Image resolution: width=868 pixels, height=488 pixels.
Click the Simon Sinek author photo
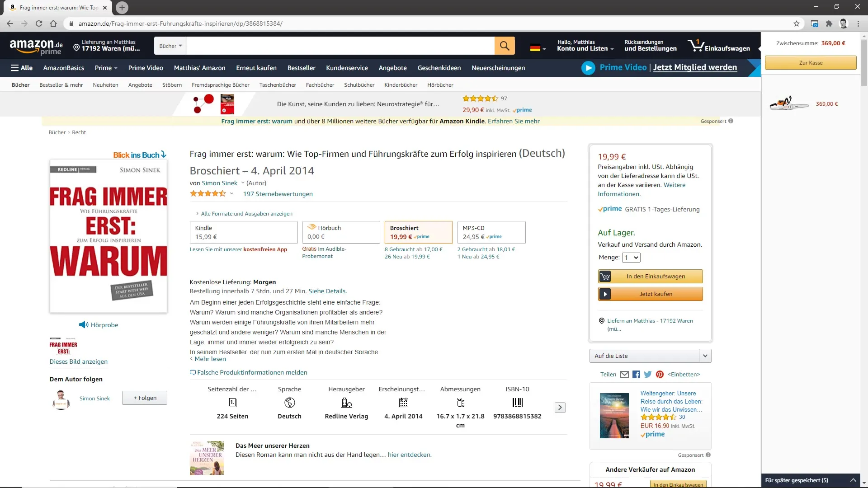61,399
